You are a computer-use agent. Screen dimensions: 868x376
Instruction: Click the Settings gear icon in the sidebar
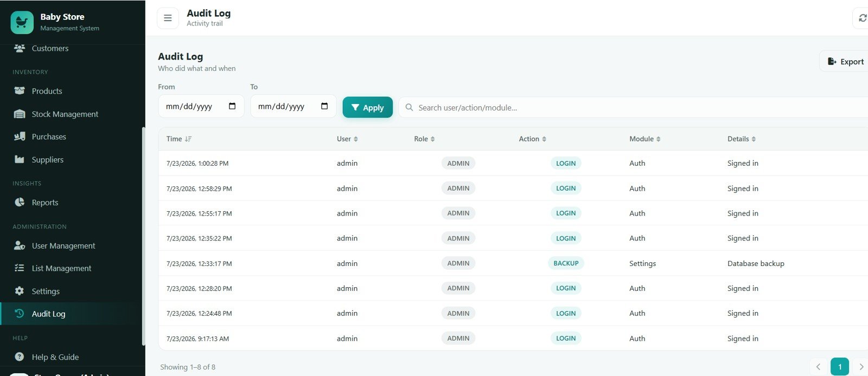pos(20,291)
